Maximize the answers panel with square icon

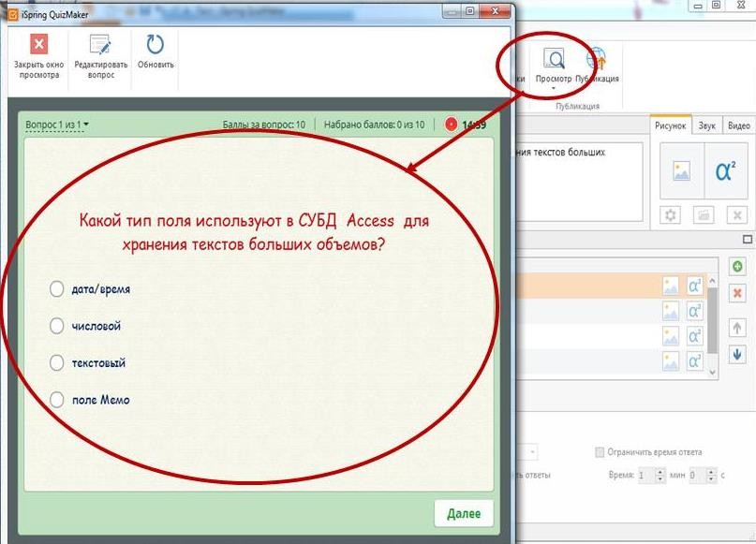748,239
